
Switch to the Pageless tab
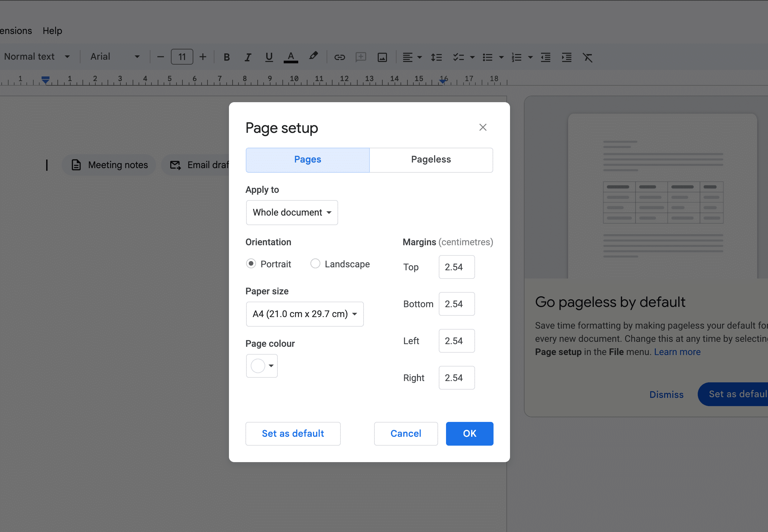pyautogui.click(x=431, y=160)
